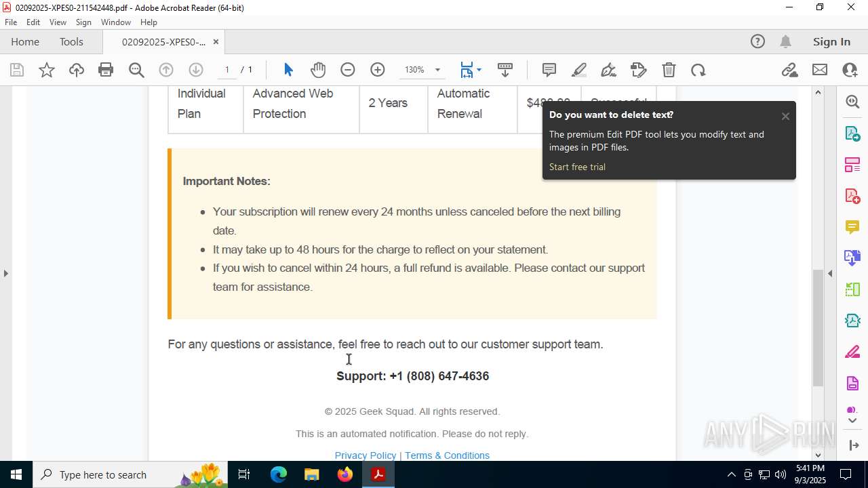Go to previous page arrow
868x488 pixels.
(x=166, y=70)
